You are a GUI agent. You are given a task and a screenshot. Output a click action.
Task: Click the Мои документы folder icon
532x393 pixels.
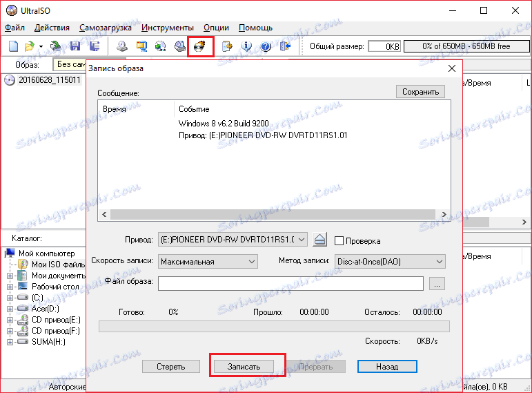pos(22,275)
